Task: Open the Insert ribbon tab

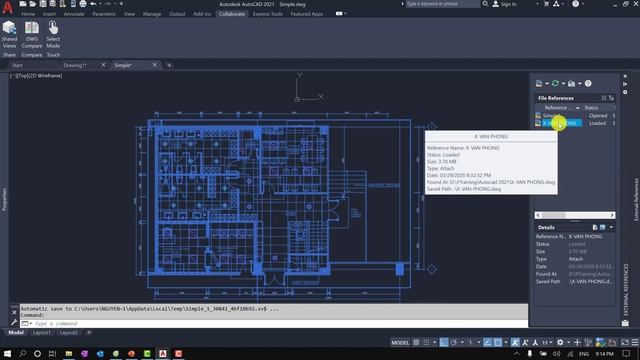Action: [49, 14]
